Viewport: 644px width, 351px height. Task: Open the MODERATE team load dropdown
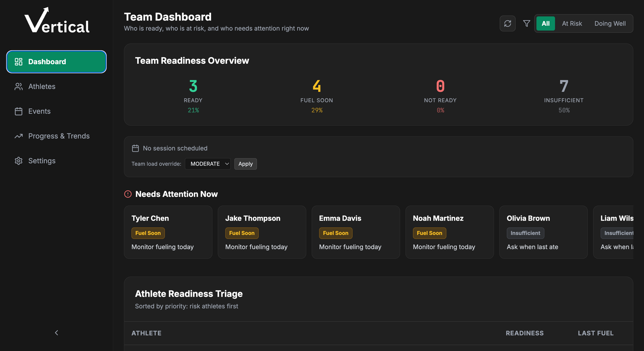pyautogui.click(x=208, y=164)
